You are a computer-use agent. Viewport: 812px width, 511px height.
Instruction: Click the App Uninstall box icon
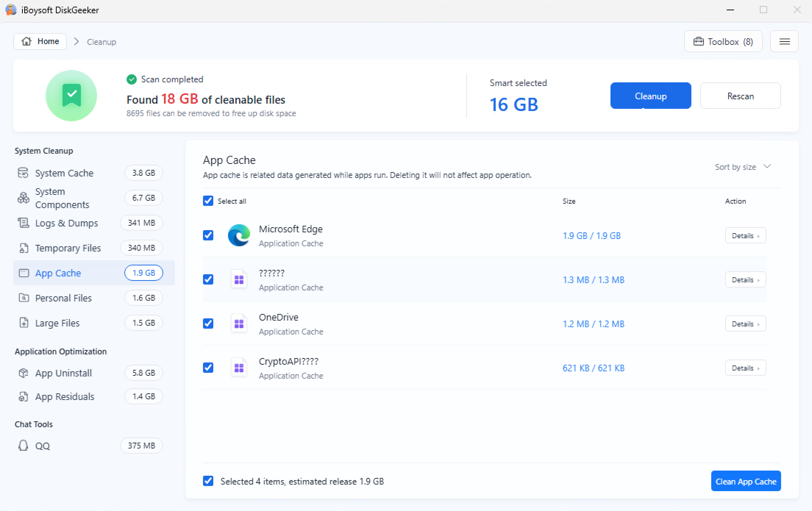[23, 373]
